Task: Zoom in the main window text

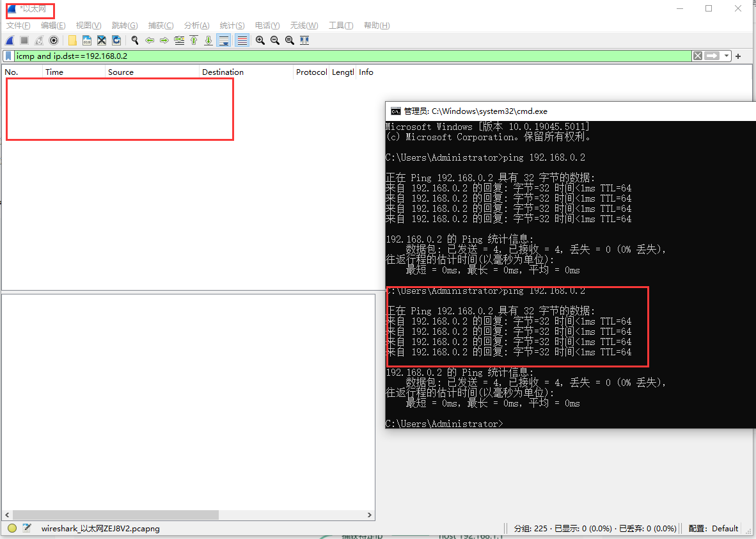Action: click(260, 40)
